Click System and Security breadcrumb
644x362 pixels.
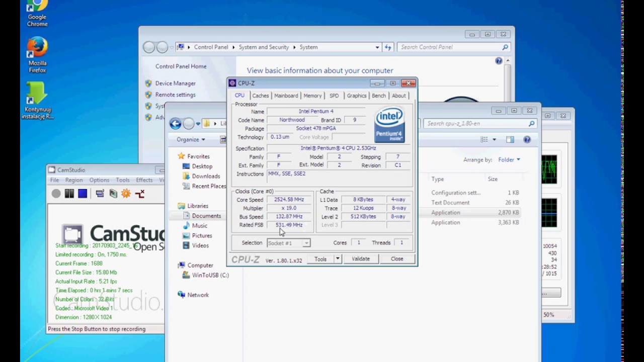[264, 47]
